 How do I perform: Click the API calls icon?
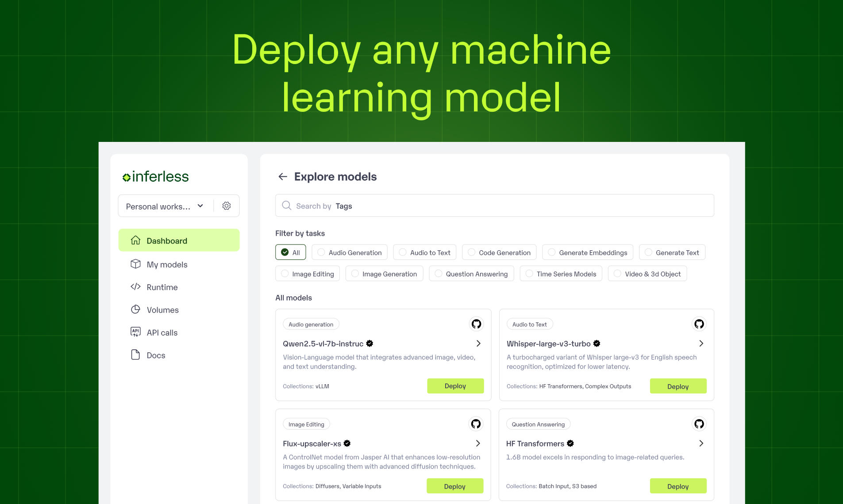click(135, 332)
